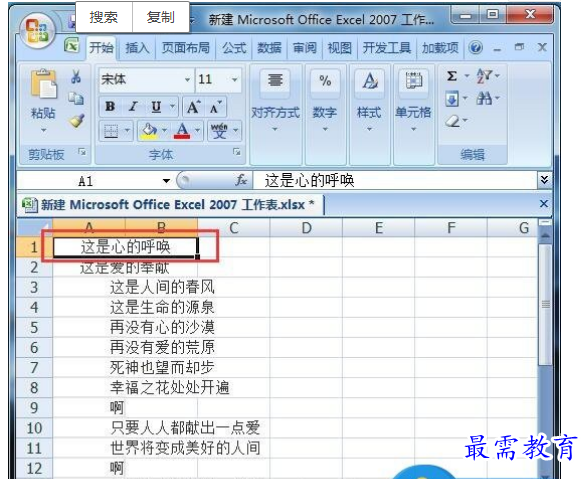The height and width of the screenshot is (479, 586).
Task: Open font name dropdown 宋体
Action: (187, 80)
